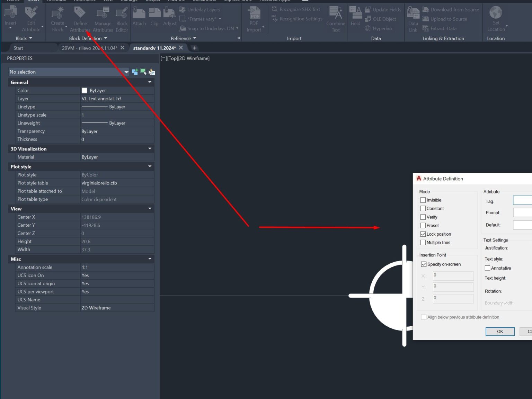
Task: Confirm the Attribute Definition with OK
Action: click(500, 331)
